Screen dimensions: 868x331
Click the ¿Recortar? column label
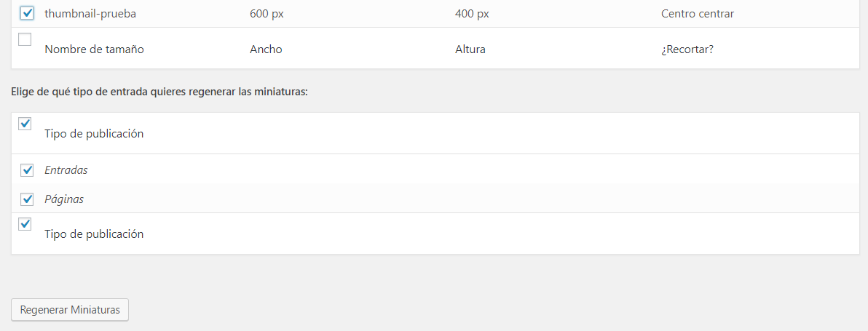[687, 49]
